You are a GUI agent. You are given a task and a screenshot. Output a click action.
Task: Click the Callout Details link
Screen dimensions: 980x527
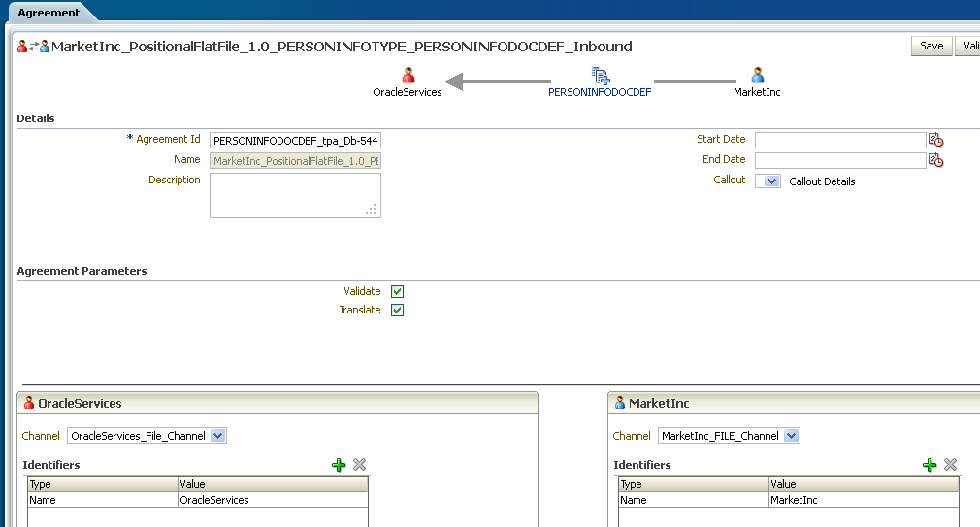[x=822, y=181]
